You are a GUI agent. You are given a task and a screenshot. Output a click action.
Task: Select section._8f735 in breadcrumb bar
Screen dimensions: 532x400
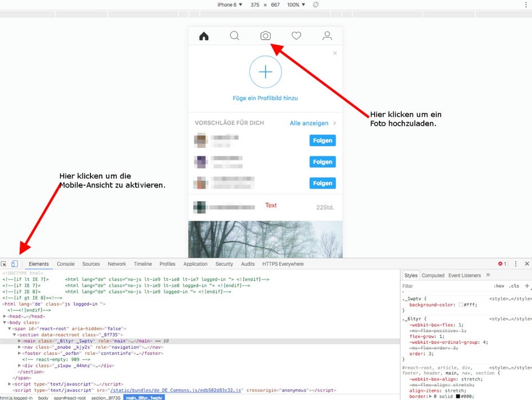point(105,398)
